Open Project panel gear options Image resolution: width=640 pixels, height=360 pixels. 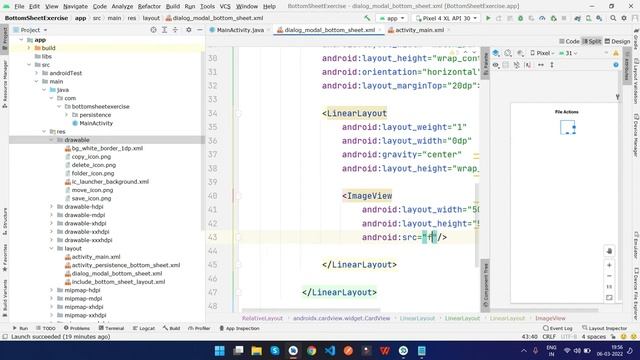coord(189,30)
